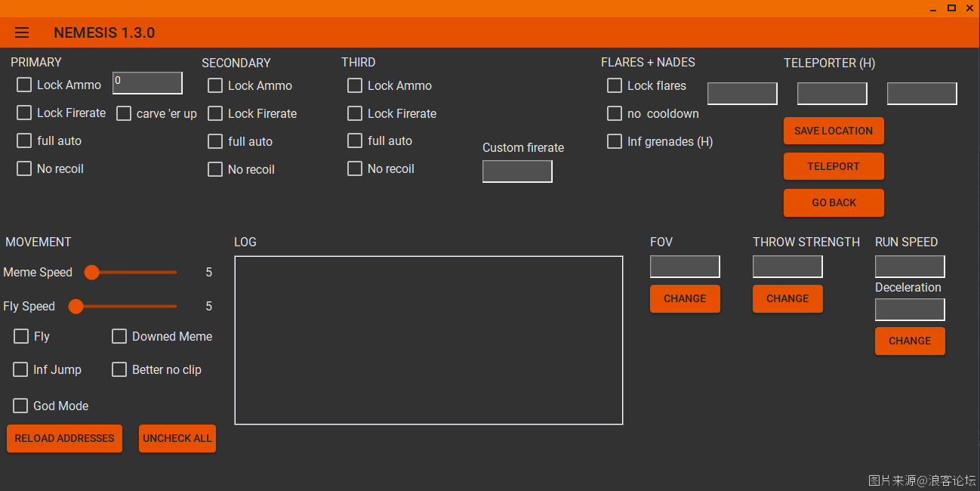Click the TELEPORT button
980x491 pixels.
pyautogui.click(x=834, y=166)
